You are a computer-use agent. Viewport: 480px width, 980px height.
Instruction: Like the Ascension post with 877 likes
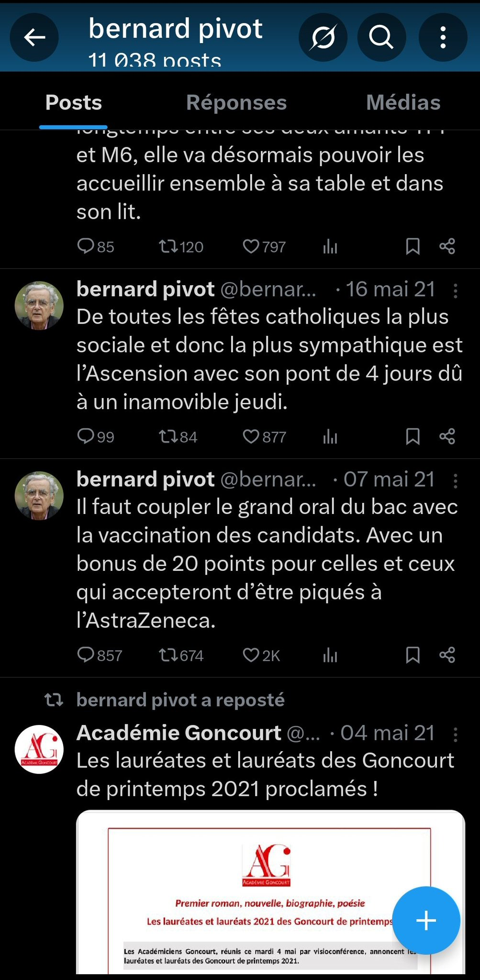(251, 436)
